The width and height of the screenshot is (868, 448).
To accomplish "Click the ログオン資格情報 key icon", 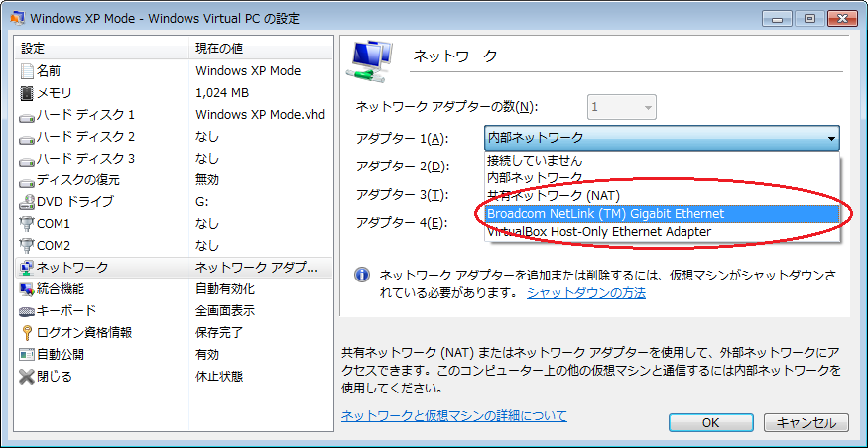I will pos(27,332).
